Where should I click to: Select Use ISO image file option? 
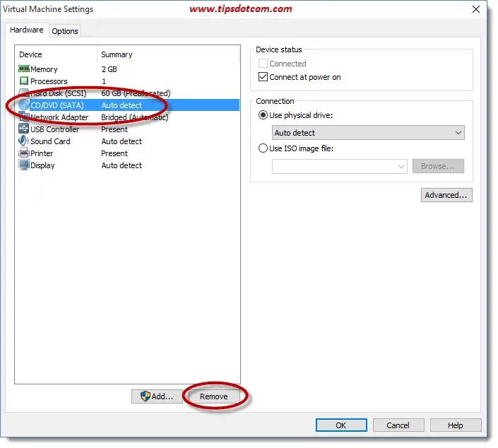tap(263, 148)
